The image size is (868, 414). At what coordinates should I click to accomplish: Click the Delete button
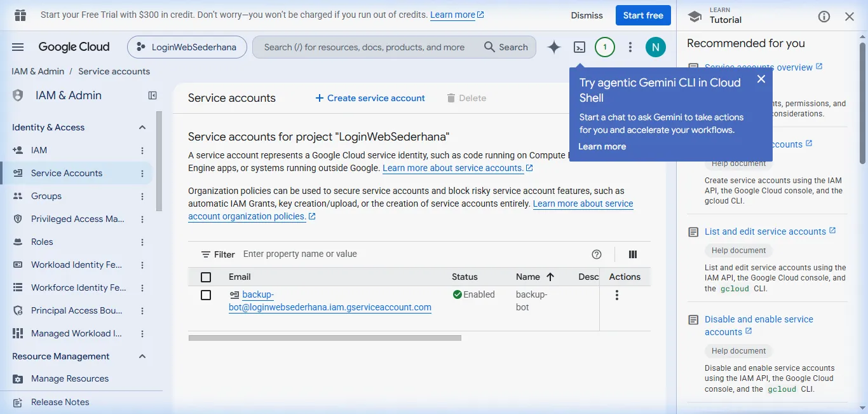tap(466, 98)
